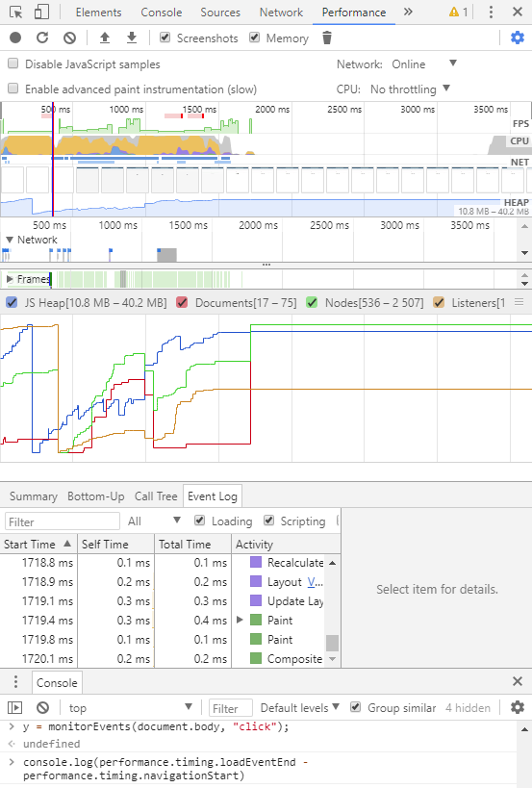Click the reload and profile icon

click(x=42, y=38)
